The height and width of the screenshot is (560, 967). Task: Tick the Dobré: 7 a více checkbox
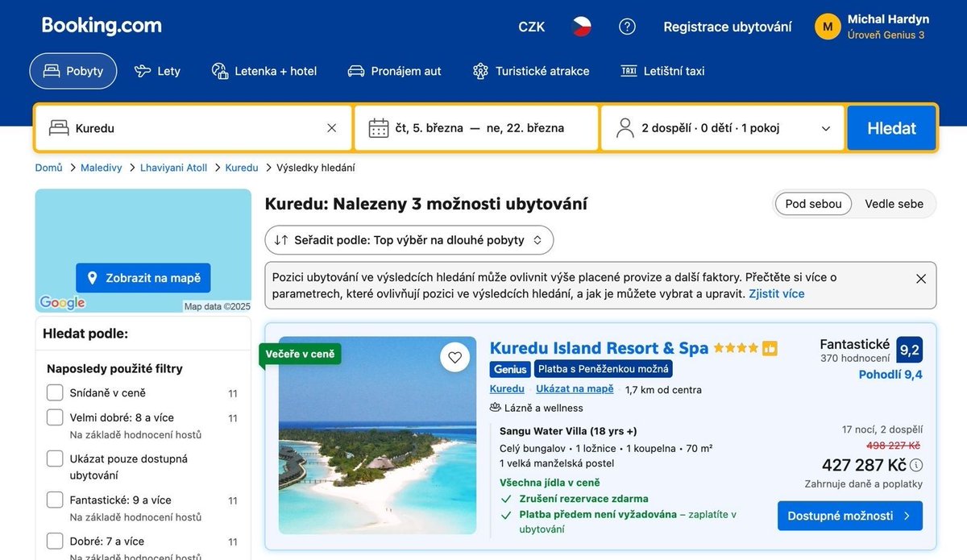click(55, 541)
